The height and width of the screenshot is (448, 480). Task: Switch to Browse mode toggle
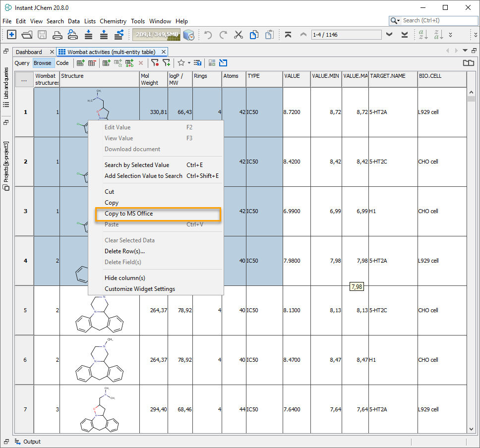(x=43, y=63)
